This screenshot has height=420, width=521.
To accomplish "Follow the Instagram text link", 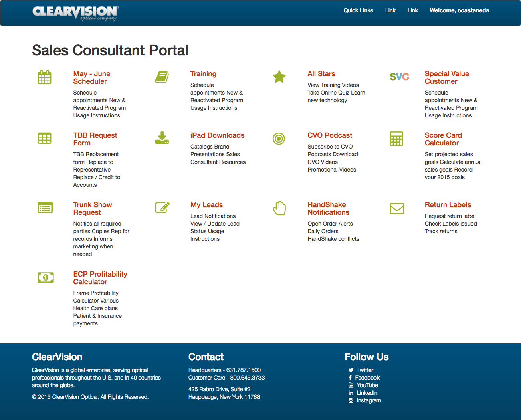I will pos(369,400).
